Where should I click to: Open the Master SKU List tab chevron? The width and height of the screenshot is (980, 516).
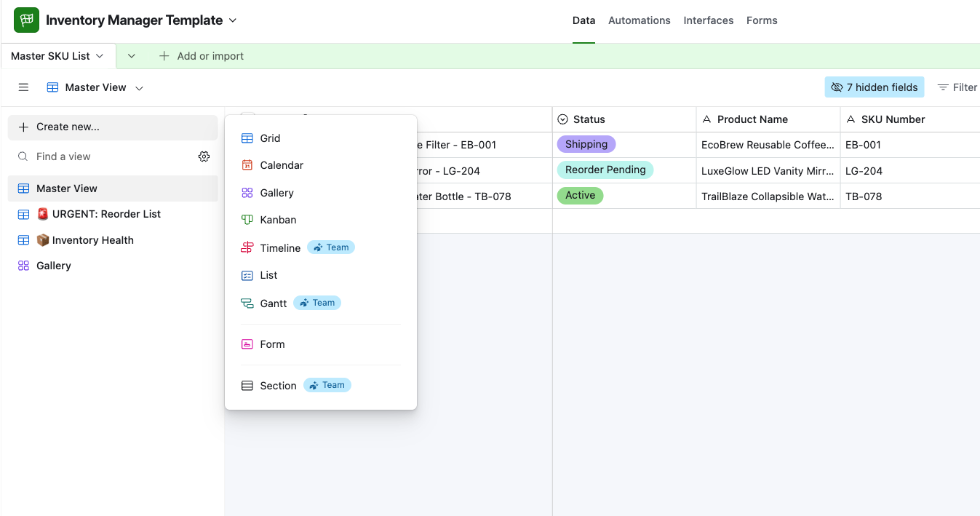(100, 56)
